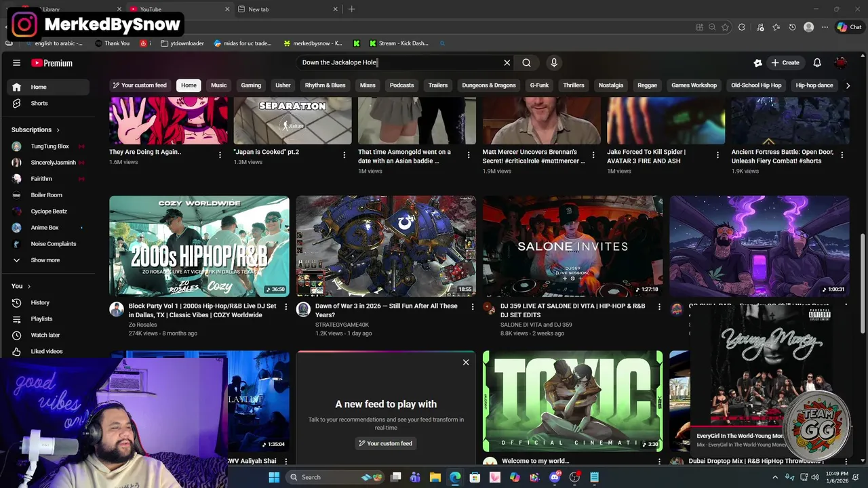The image size is (868, 488).
Task: Select the Gaming filter chip
Action: click(251, 85)
